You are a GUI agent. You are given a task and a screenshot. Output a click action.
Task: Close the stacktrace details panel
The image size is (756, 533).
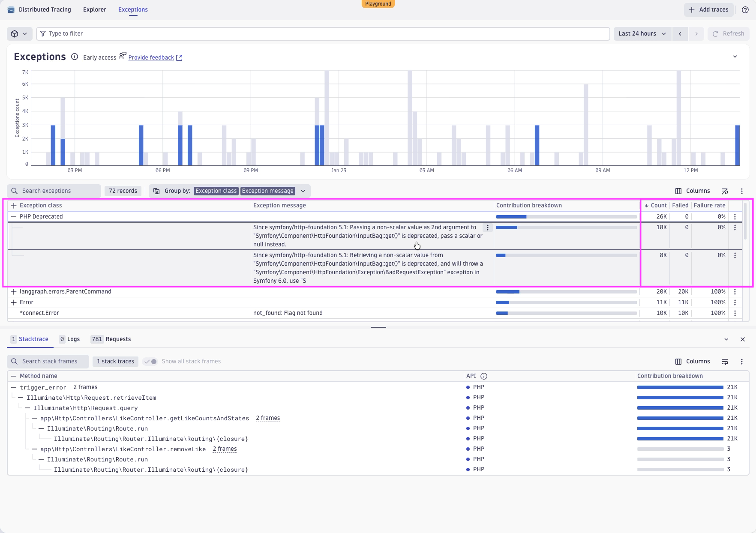[743, 339]
